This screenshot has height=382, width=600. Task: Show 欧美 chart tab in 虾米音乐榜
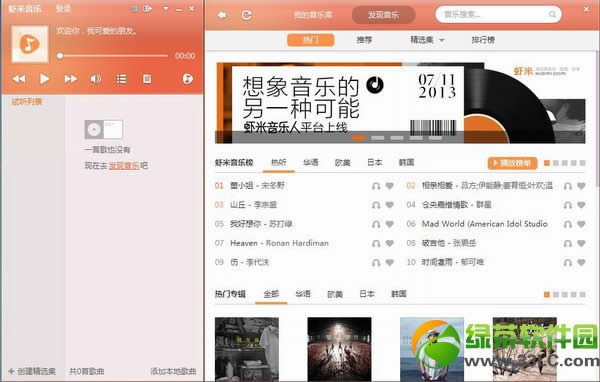pyautogui.click(x=342, y=162)
